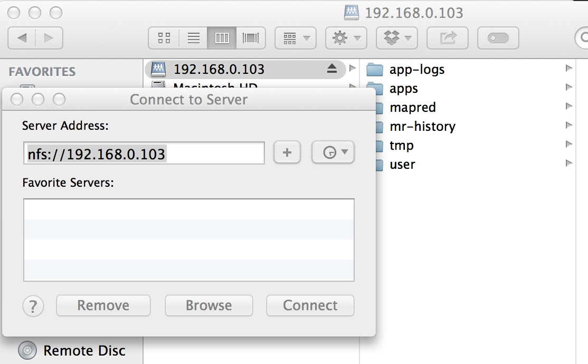This screenshot has width=588, height=364.
Task: Select the apps folder
Action: (x=403, y=89)
